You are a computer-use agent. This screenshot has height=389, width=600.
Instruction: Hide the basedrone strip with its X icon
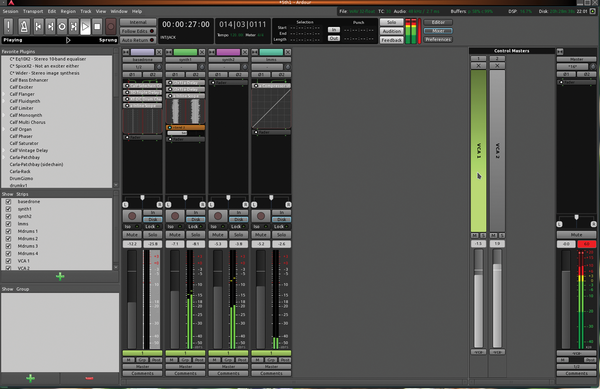[159, 52]
